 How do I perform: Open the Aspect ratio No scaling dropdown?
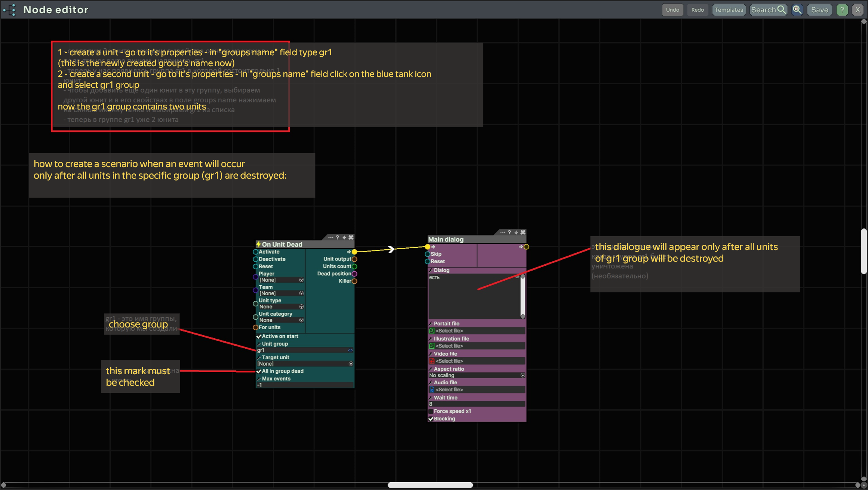(x=523, y=375)
